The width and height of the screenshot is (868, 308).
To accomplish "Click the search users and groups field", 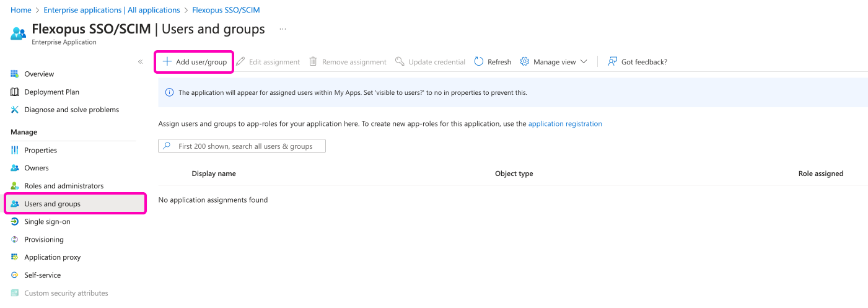I will tap(245, 146).
